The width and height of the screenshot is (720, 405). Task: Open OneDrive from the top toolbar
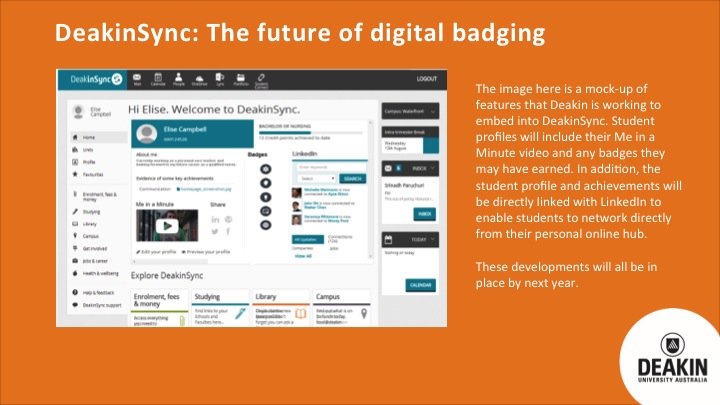click(x=199, y=80)
